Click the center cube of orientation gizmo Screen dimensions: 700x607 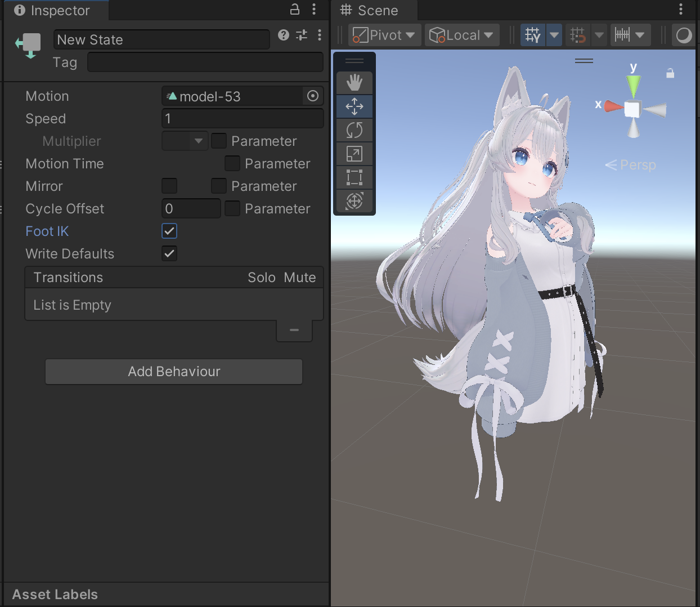click(x=632, y=109)
